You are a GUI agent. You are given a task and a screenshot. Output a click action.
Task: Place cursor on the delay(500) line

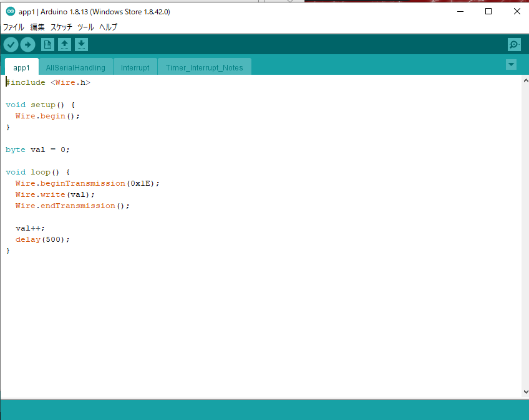tap(42, 239)
